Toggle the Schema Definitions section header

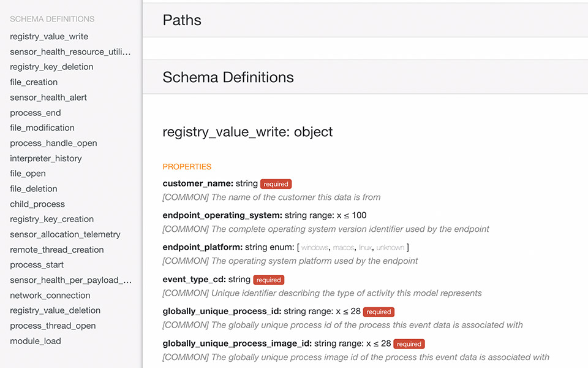(x=228, y=77)
